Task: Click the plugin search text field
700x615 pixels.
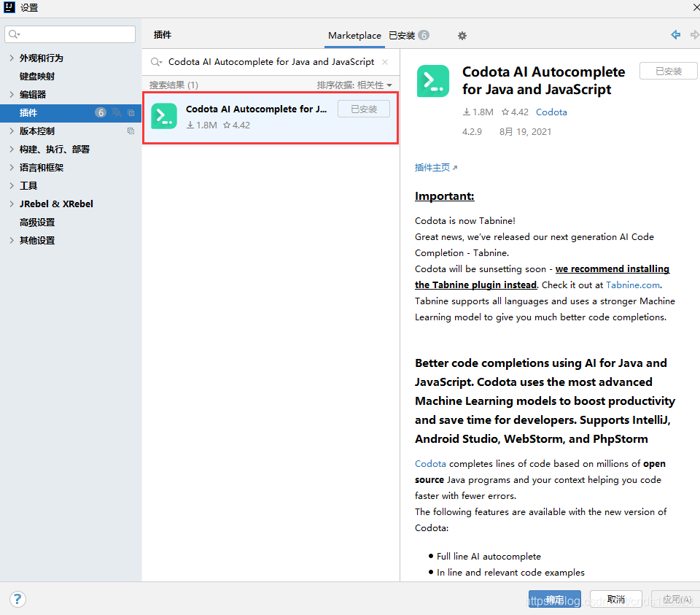Action: [271, 62]
